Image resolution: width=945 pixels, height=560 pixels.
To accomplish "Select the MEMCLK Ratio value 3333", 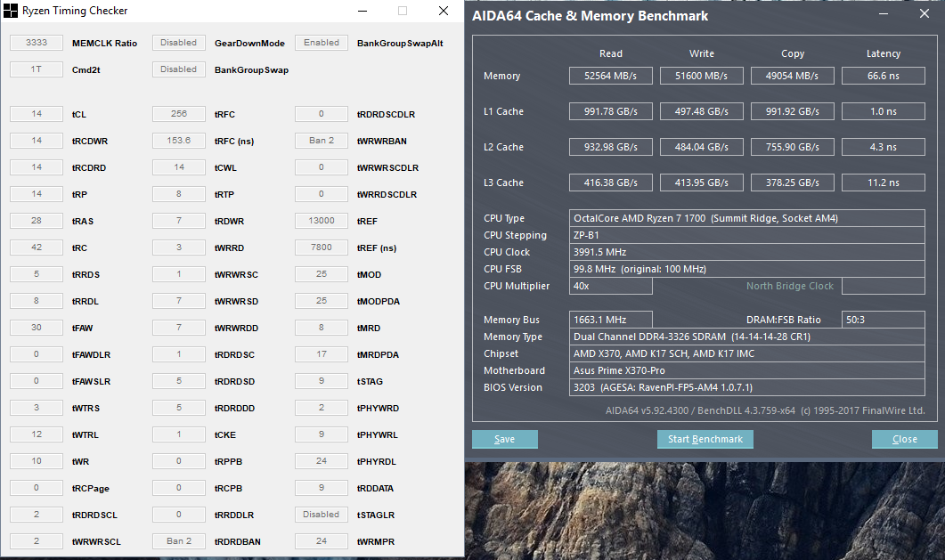I will 37,43.
